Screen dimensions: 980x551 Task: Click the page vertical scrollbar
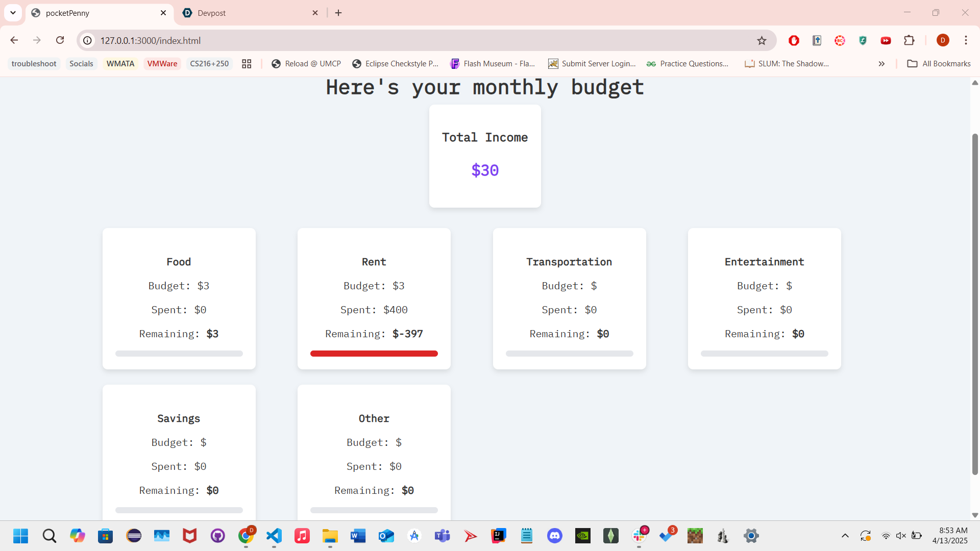975,304
